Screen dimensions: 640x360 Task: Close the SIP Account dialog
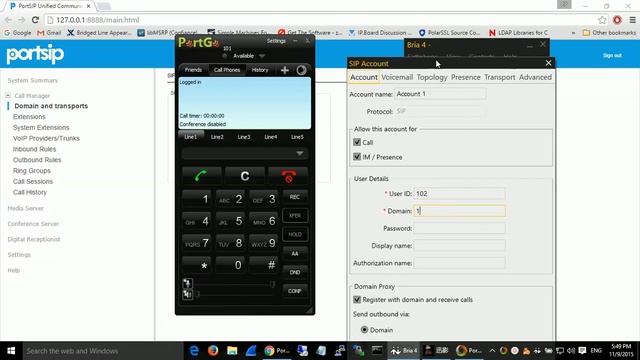click(548, 63)
